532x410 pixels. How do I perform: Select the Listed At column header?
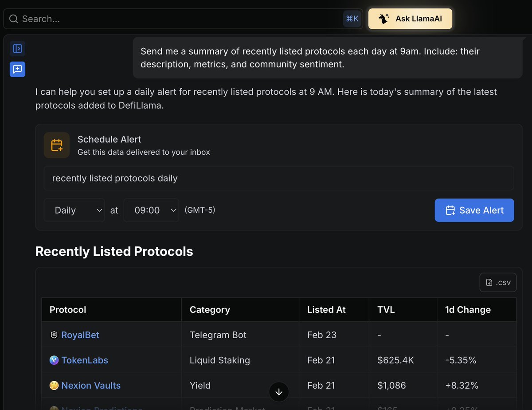(334, 309)
